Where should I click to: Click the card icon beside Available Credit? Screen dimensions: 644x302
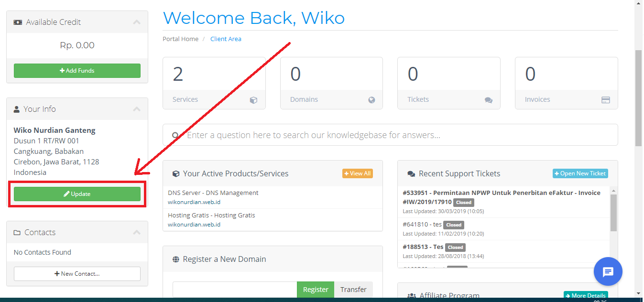pyautogui.click(x=18, y=22)
